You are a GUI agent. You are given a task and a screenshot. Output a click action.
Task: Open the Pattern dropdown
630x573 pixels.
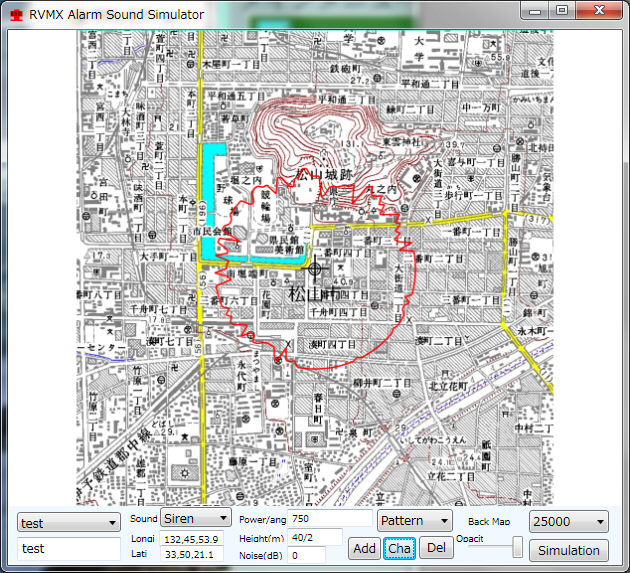pyautogui.click(x=415, y=520)
